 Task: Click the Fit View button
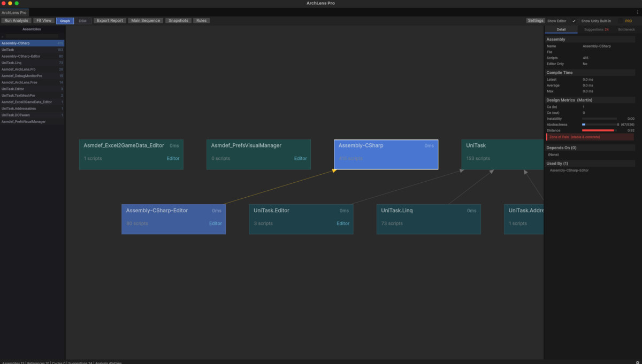pyautogui.click(x=43, y=21)
